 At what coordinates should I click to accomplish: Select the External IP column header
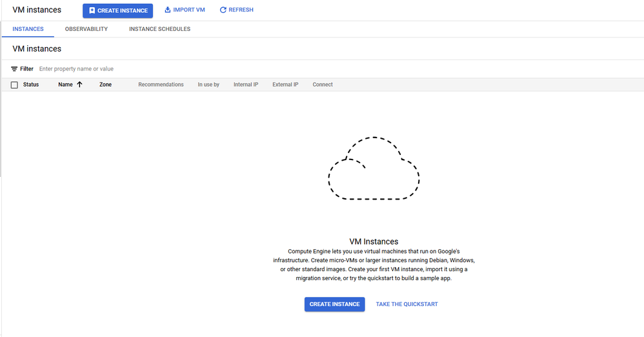click(x=285, y=85)
